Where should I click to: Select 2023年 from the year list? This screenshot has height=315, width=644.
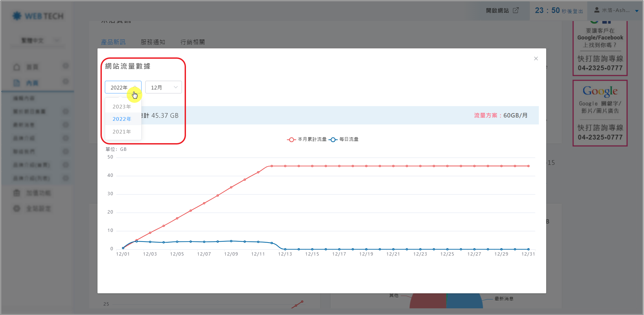pyautogui.click(x=122, y=107)
